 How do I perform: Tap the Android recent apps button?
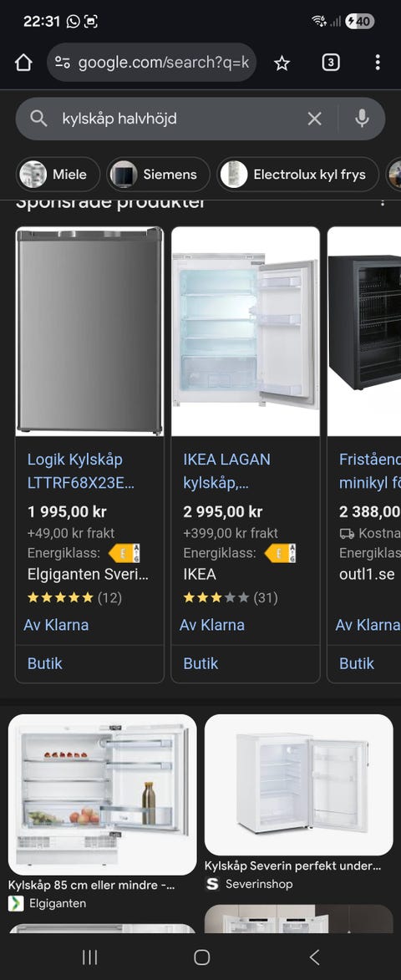tap(90, 957)
